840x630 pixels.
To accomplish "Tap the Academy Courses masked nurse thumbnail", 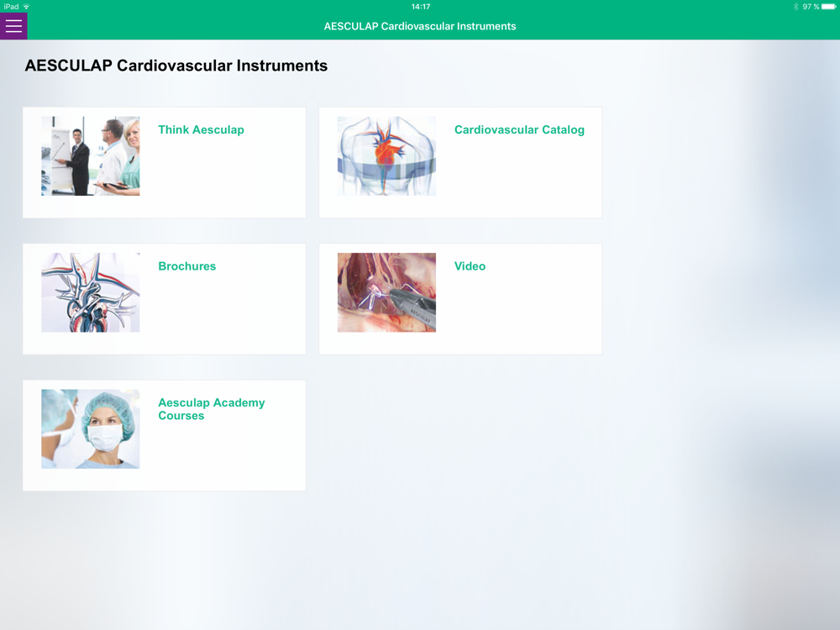I will (x=91, y=429).
